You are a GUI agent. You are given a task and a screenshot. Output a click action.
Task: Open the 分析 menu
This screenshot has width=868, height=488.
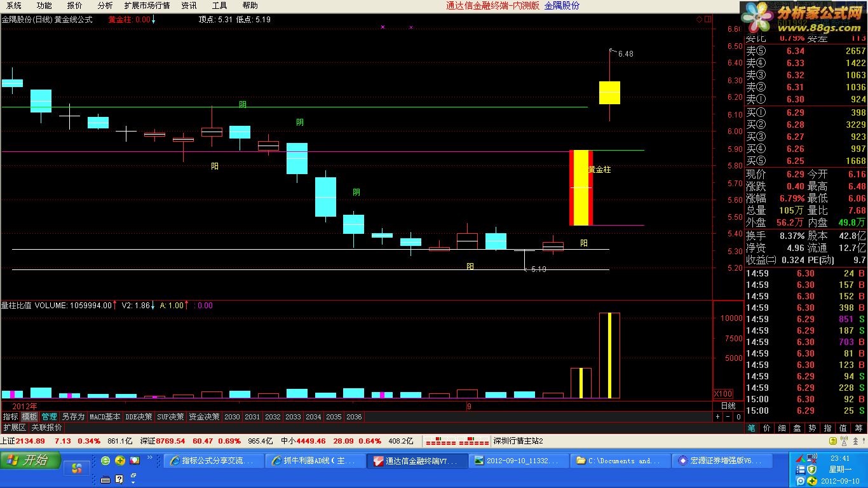(x=105, y=5)
